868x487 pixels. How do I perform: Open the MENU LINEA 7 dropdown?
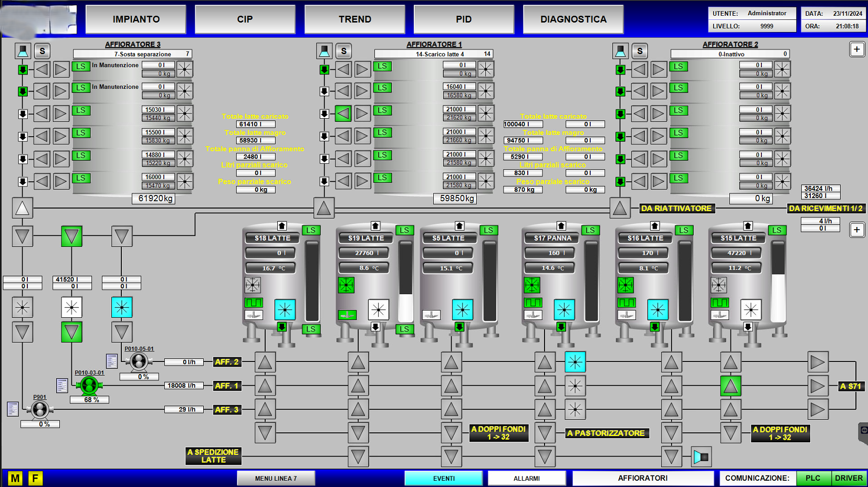[x=276, y=478]
